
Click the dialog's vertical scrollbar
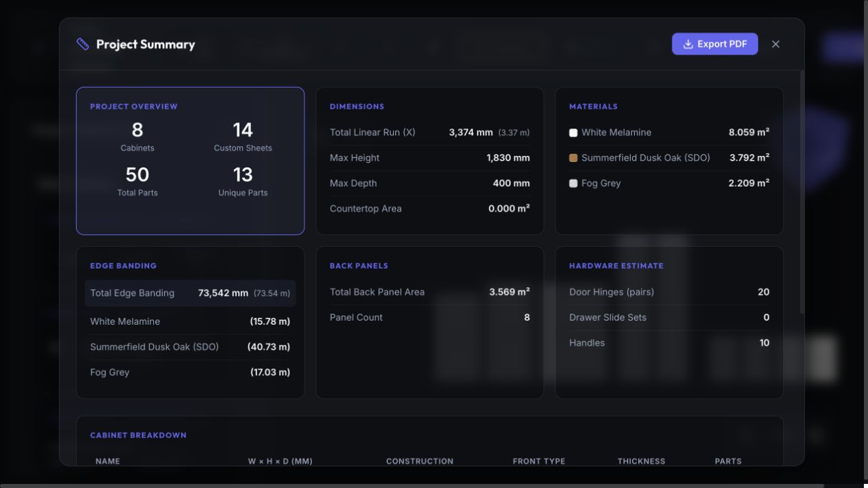click(802, 191)
